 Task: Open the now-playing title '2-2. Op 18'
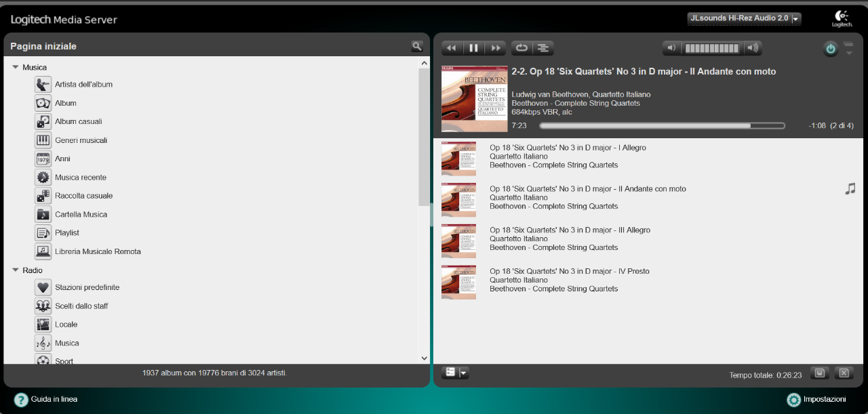tap(644, 71)
